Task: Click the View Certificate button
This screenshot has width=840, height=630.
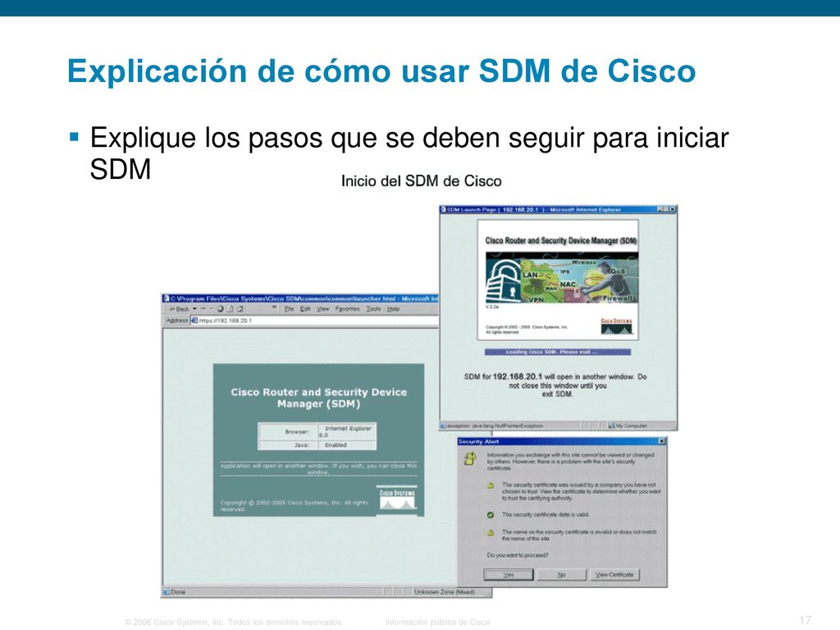Action: click(614, 575)
